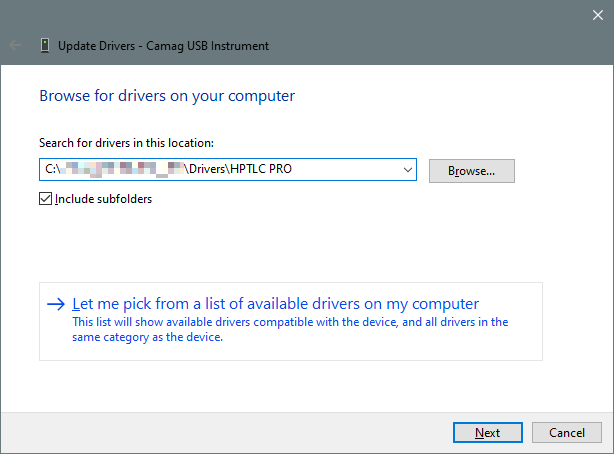Click the blue arrow next to Let me pick

pos(56,304)
